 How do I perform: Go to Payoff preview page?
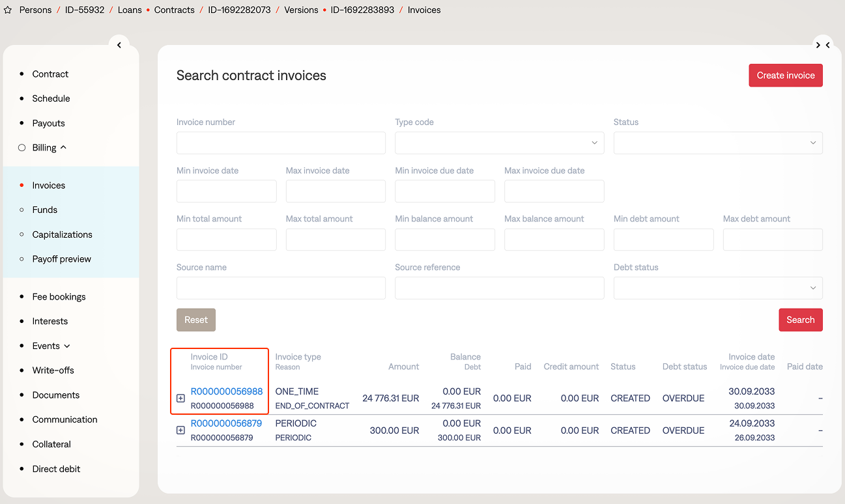click(61, 259)
